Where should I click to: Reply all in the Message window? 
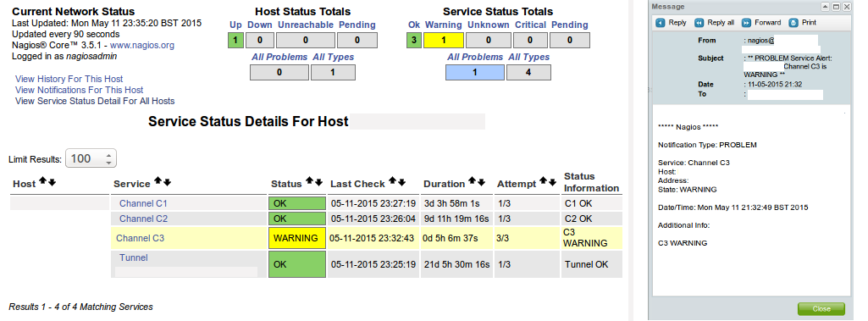click(715, 23)
